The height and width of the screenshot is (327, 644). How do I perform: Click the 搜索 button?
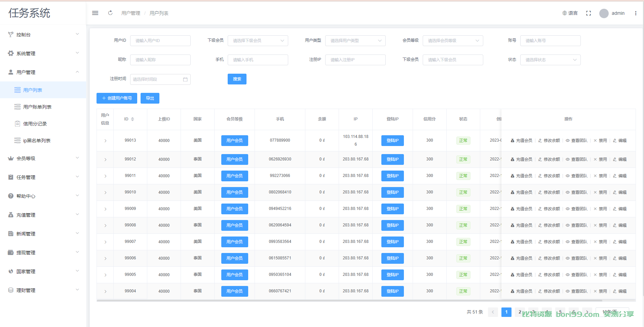pos(237,79)
